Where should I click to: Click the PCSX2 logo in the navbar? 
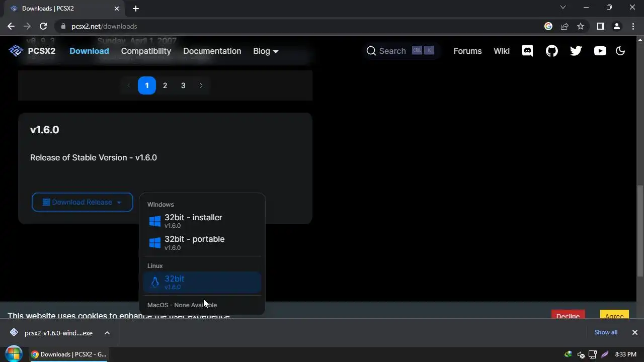click(x=32, y=51)
